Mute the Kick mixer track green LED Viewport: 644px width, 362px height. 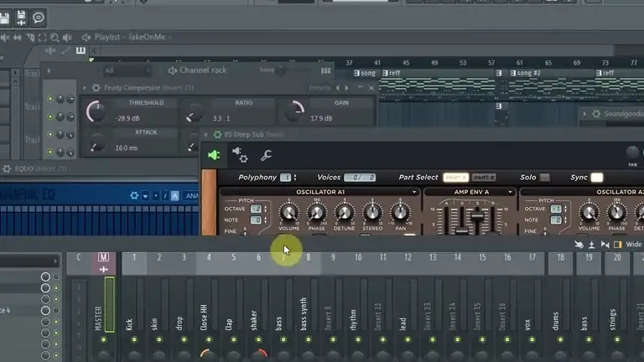(x=134, y=339)
